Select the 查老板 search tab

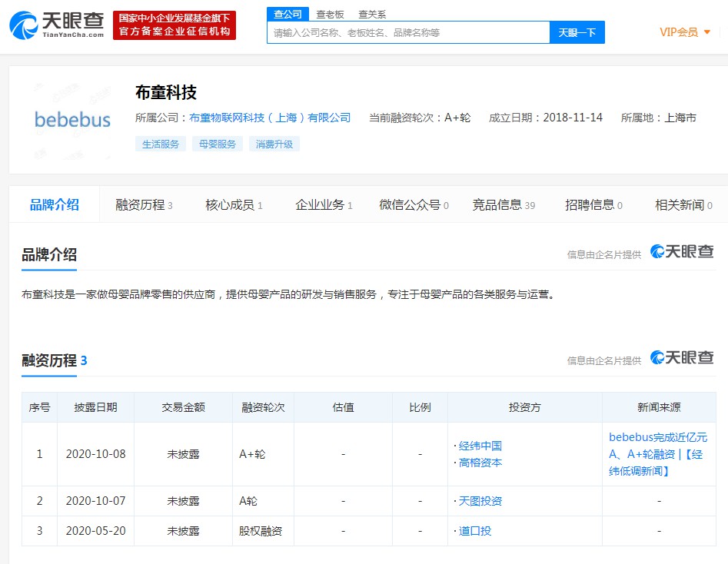click(330, 15)
